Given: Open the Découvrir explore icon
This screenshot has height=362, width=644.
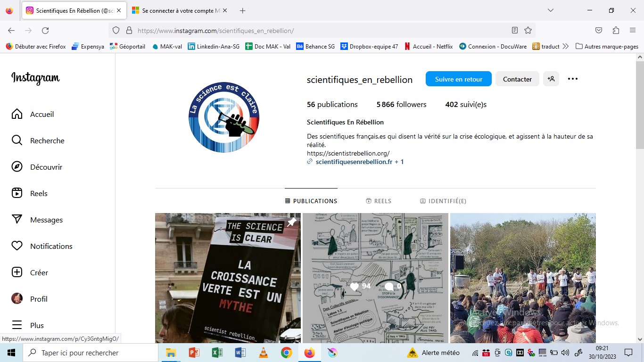Looking at the screenshot, I should tap(17, 167).
